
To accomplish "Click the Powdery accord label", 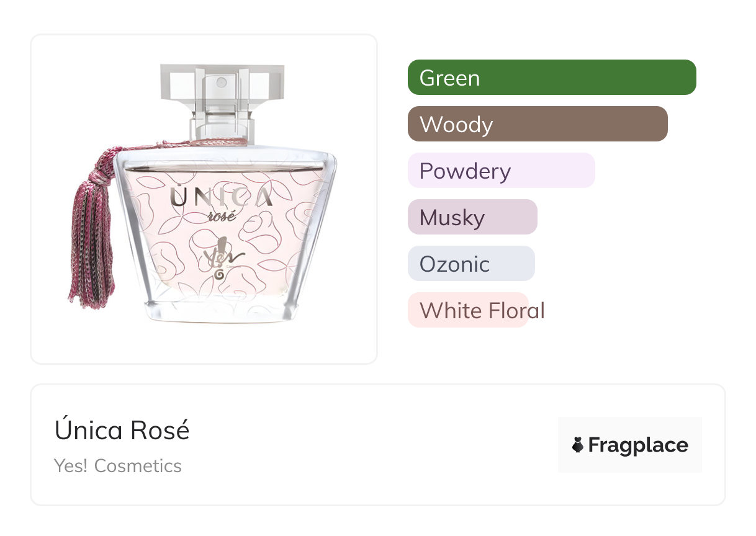I will pyautogui.click(x=465, y=171).
